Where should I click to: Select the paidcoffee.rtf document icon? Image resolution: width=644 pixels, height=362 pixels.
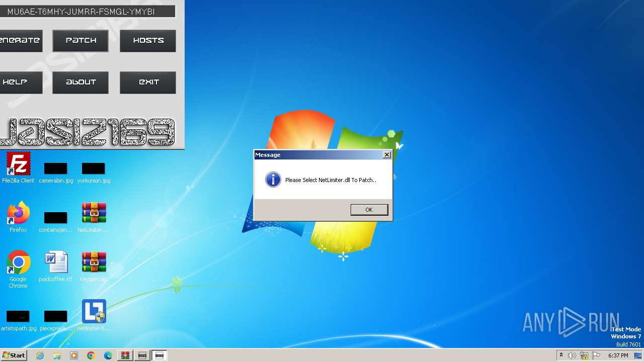coord(56,266)
